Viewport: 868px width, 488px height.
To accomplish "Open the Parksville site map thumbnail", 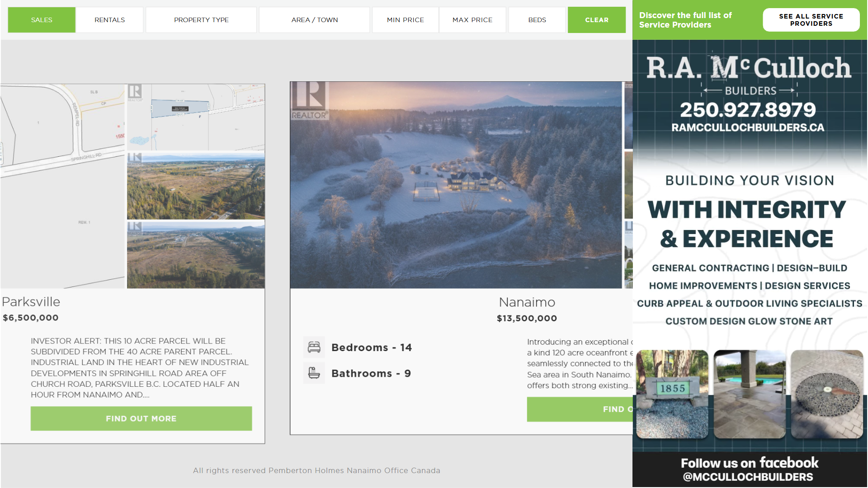I will [62, 185].
